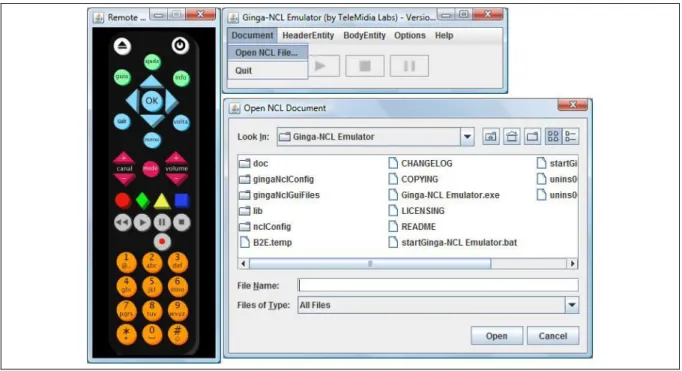
Task: Switch to list view in dialog
Action: 553,137
